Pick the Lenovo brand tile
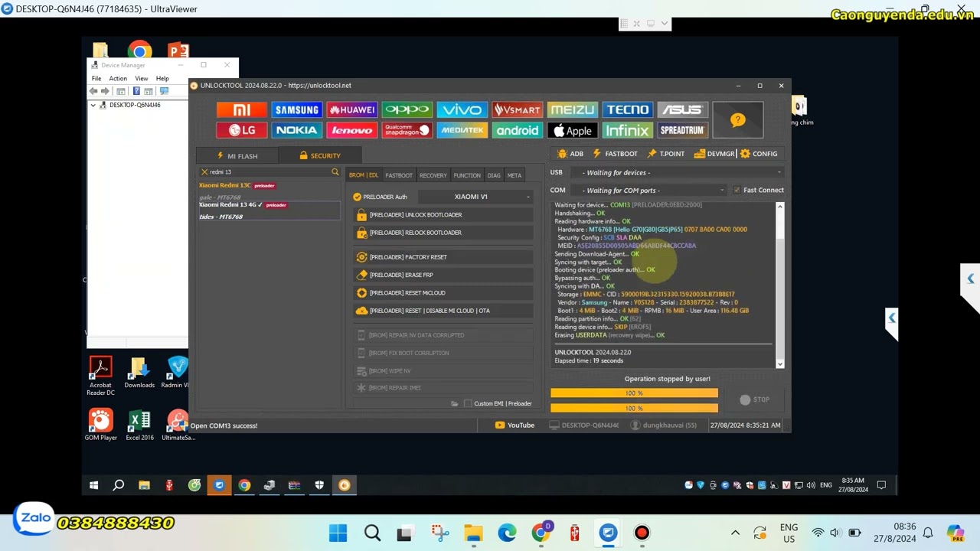This screenshot has width=980, height=551. pyautogui.click(x=351, y=130)
